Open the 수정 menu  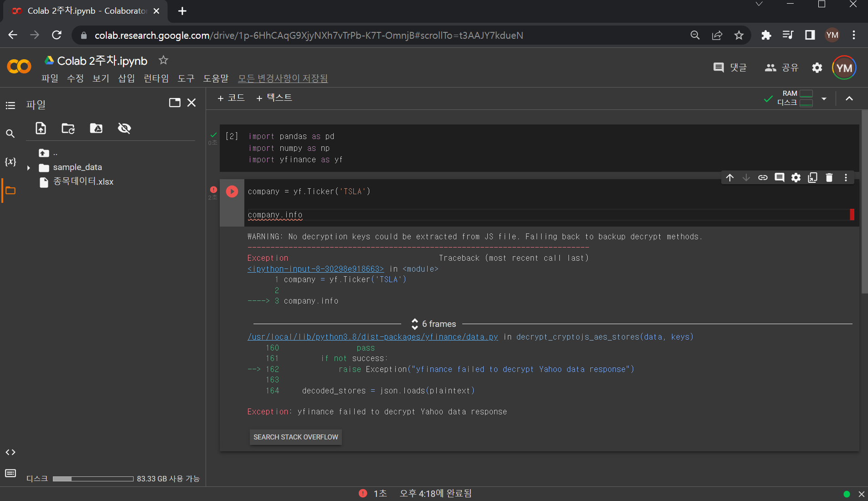[75, 78]
